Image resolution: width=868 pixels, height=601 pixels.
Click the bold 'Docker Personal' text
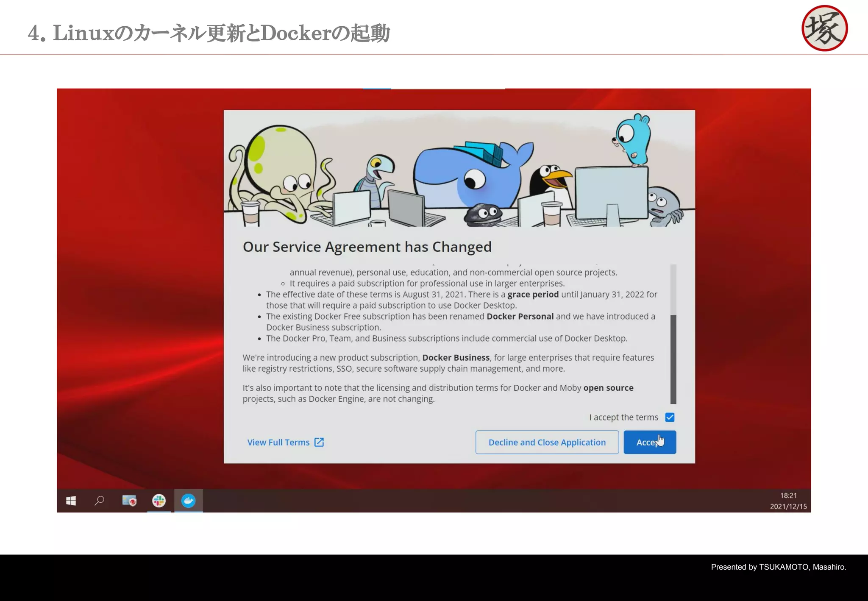tap(520, 316)
